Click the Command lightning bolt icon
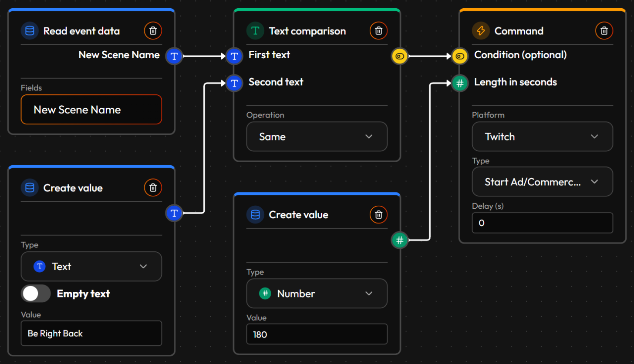This screenshot has width=634, height=364. click(481, 31)
